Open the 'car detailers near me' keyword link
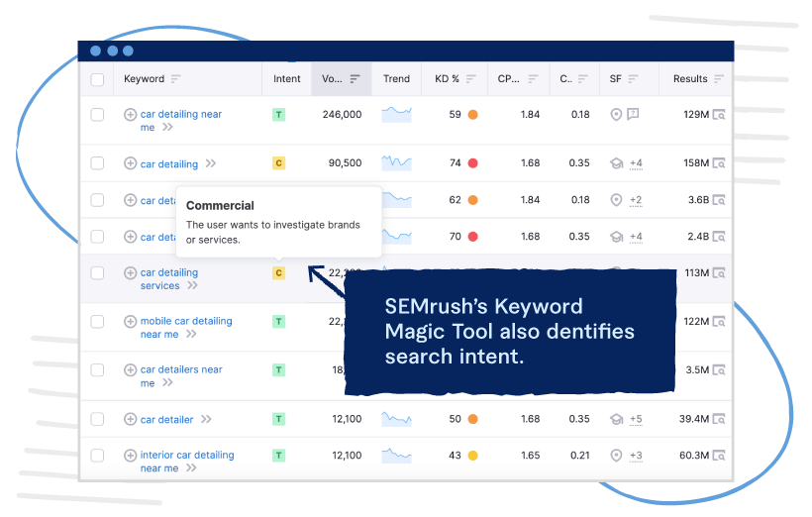The image size is (812, 517). pyautogui.click(x=181, y=376)
